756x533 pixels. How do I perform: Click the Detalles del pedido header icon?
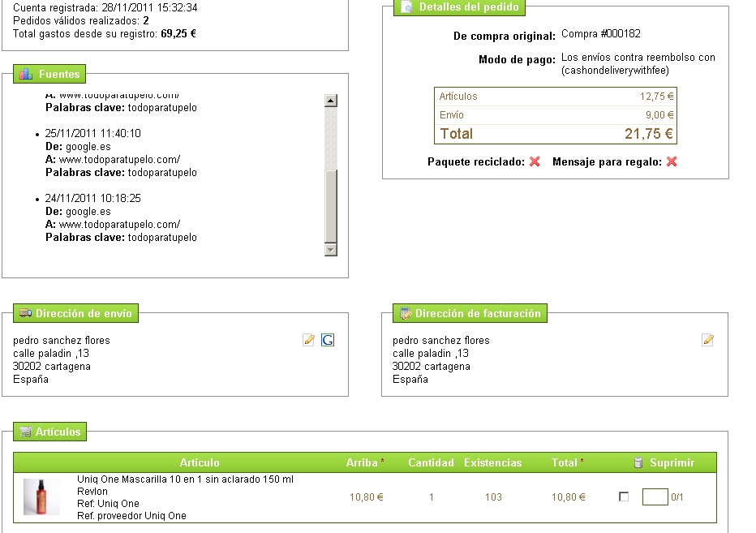point(406,7)
